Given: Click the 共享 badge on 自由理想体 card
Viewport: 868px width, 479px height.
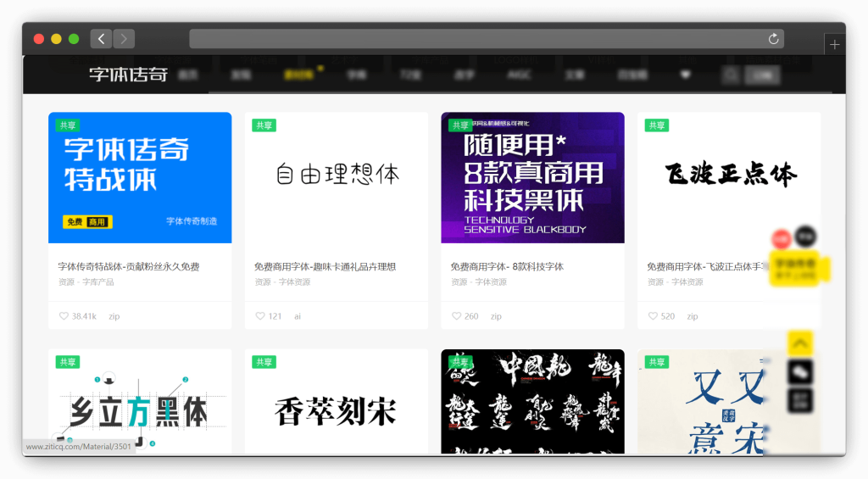Looking at the screenshot, I should tap(264, 125).
